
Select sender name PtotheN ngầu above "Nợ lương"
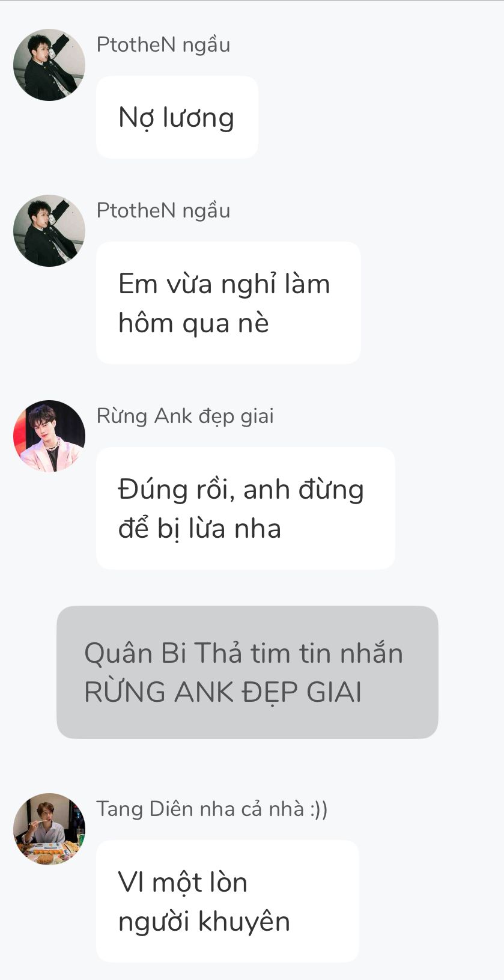click(163, 45)
